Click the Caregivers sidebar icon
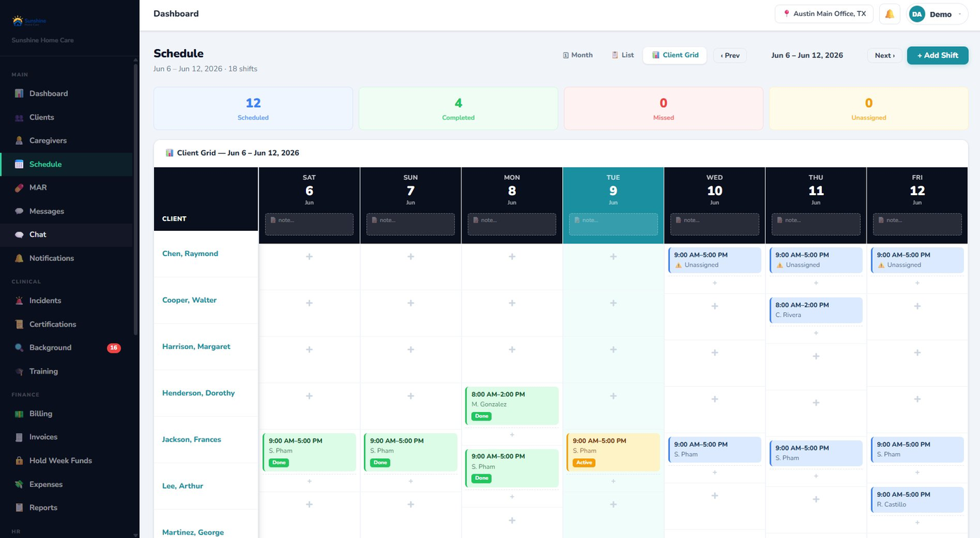 click(x=19, y=141)
